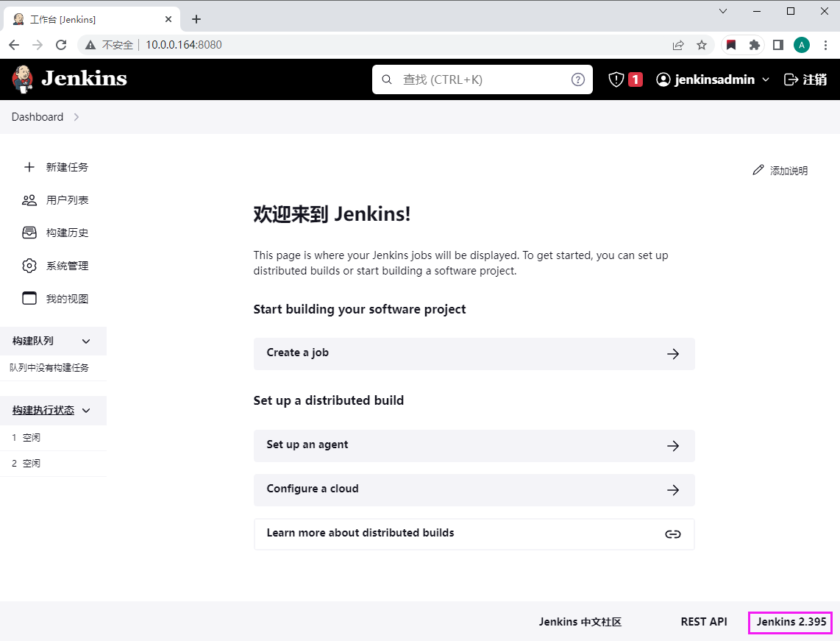840x641 pixels.
Task: Click the arrow on Create a job
Action: coord(673,354)
